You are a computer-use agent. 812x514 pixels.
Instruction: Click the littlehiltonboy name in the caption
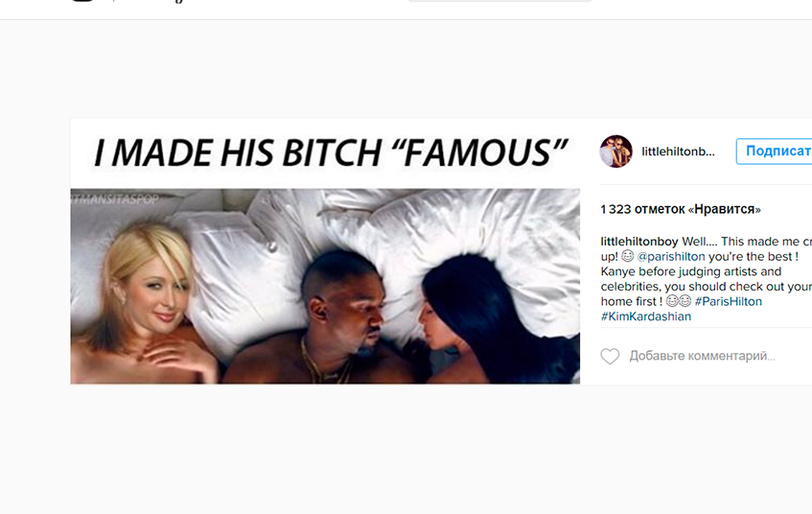coord(639,242)
